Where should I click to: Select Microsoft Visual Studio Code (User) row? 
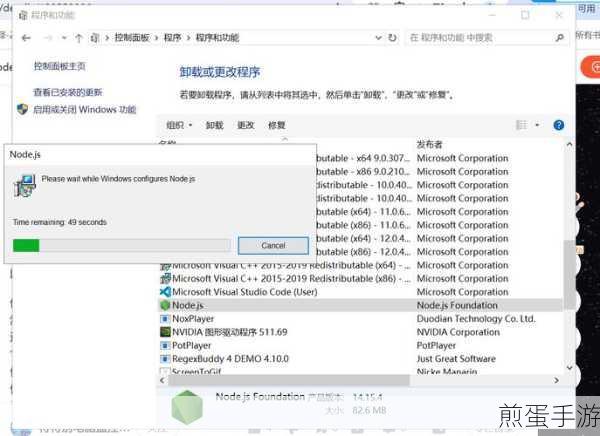point(360,292)
